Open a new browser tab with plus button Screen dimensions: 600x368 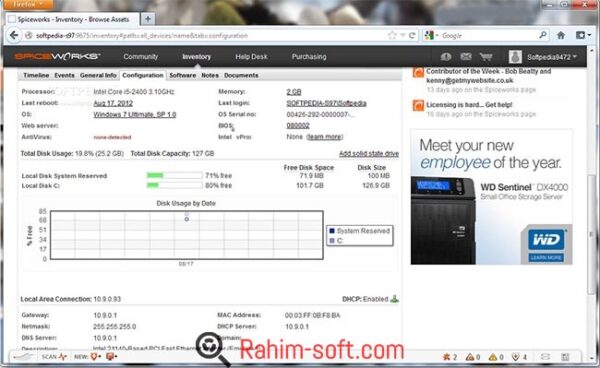point(148,18)
